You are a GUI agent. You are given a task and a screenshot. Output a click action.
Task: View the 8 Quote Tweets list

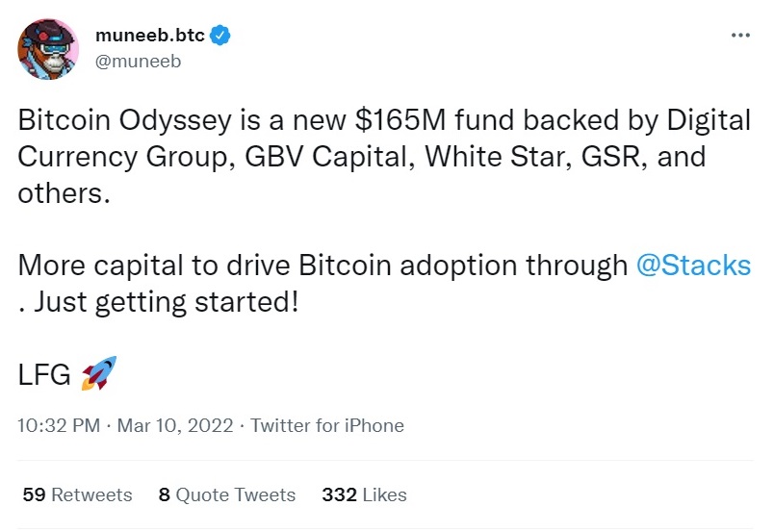[227, 494]
